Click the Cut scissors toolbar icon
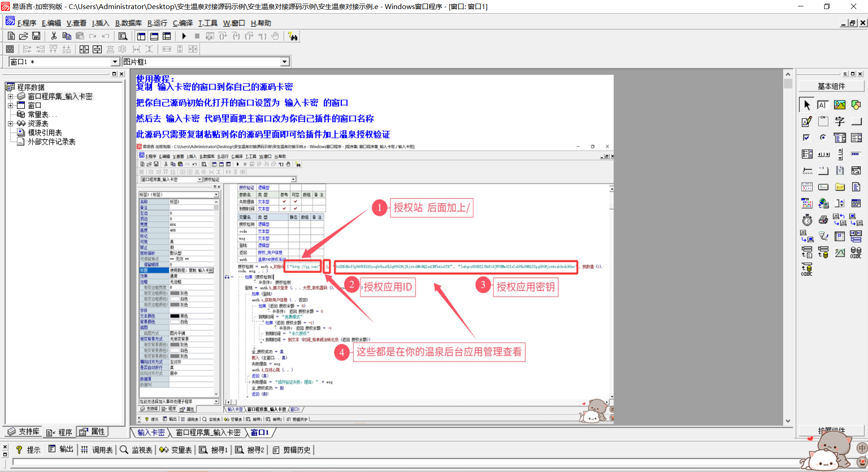This screenshot has height=472, width=868. [54, 36]
